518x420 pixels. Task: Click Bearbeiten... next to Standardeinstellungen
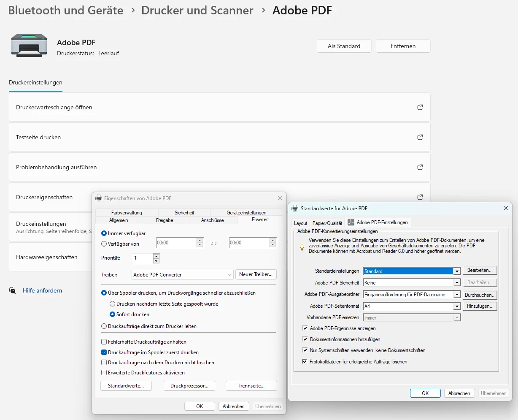click(x=480, y=271)
